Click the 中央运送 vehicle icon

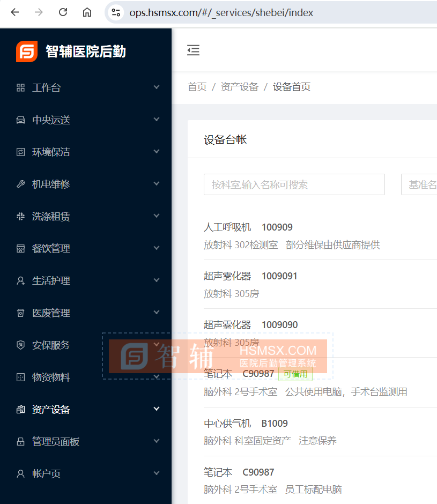[x=21, y=120]
